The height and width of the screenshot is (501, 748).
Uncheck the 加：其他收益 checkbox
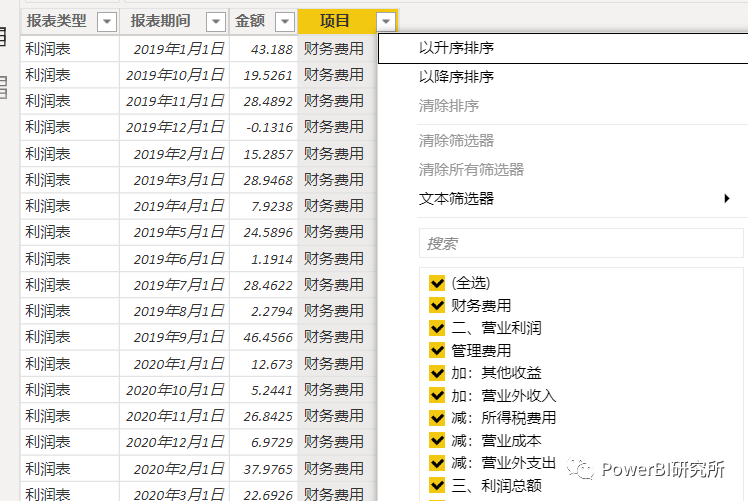pos(437,373)
